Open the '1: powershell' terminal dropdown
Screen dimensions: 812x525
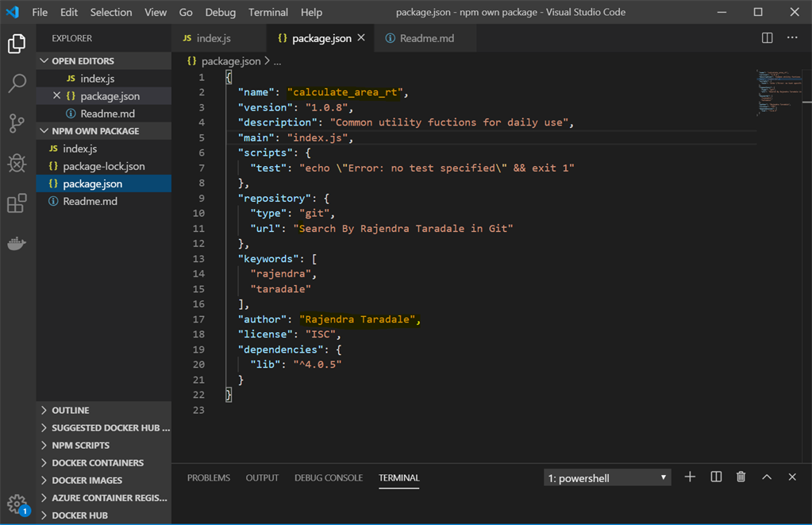[x=606, y=477]
